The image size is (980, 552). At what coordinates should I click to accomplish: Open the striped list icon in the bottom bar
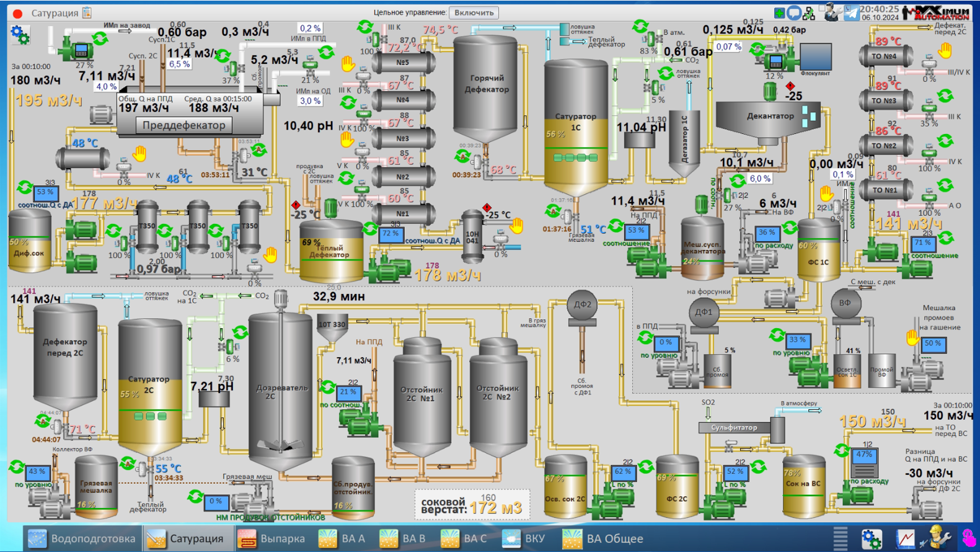tap(840, 538)
